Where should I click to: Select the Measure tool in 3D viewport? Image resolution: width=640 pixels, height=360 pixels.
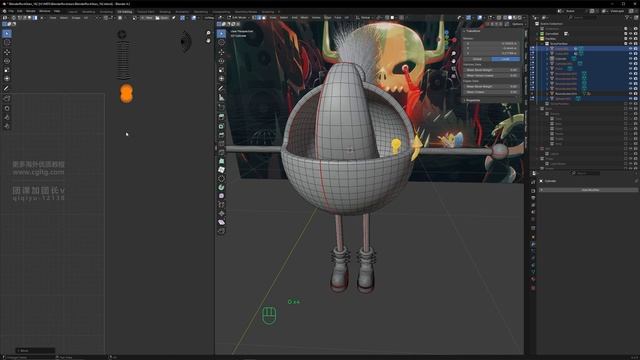tap(221, 98)
